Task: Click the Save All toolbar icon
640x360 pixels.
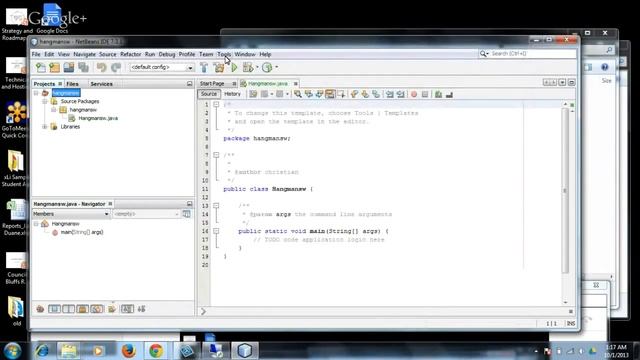Action: click(x=84, y=67)
